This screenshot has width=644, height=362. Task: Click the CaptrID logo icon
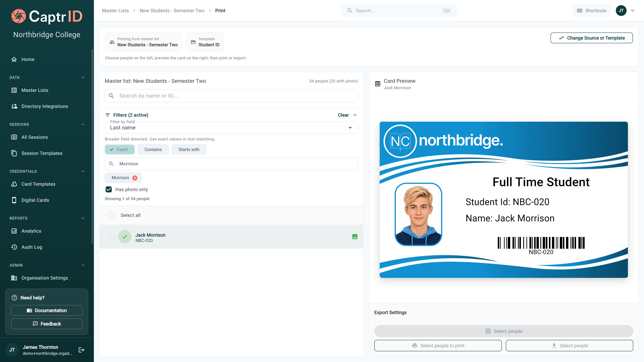[18, 16]
